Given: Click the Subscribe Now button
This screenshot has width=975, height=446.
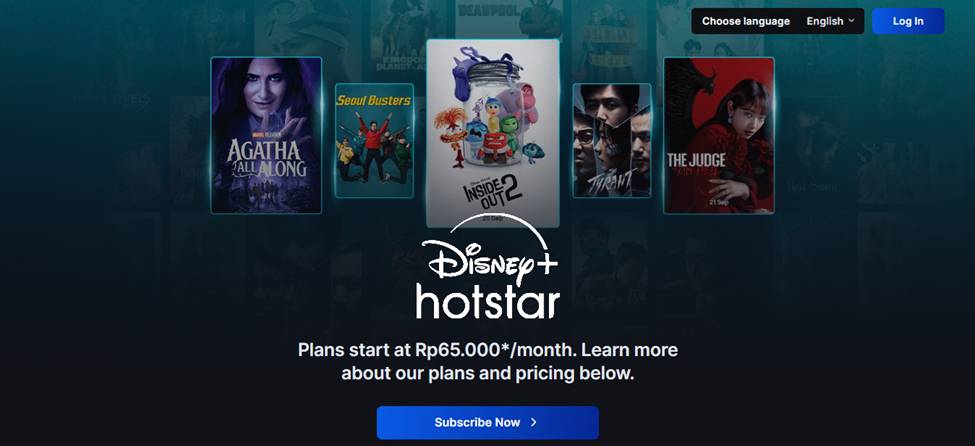Looking at the screenshot, I should click(488, 422).
